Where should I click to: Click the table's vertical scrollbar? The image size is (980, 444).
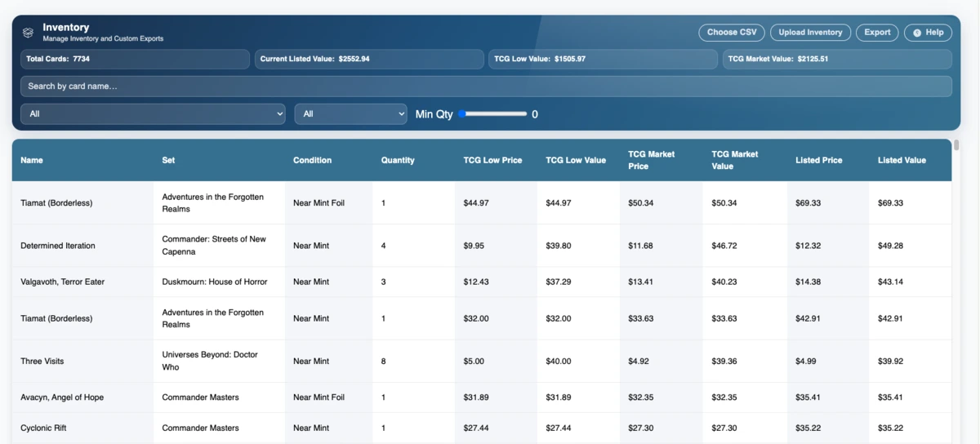coord(956,146)
